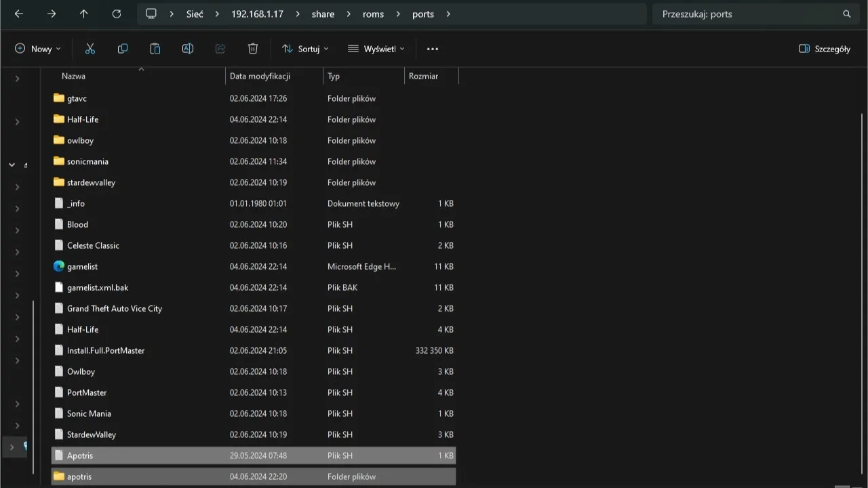Go up one folder level
868x488 pixels.
pos(84,14)
